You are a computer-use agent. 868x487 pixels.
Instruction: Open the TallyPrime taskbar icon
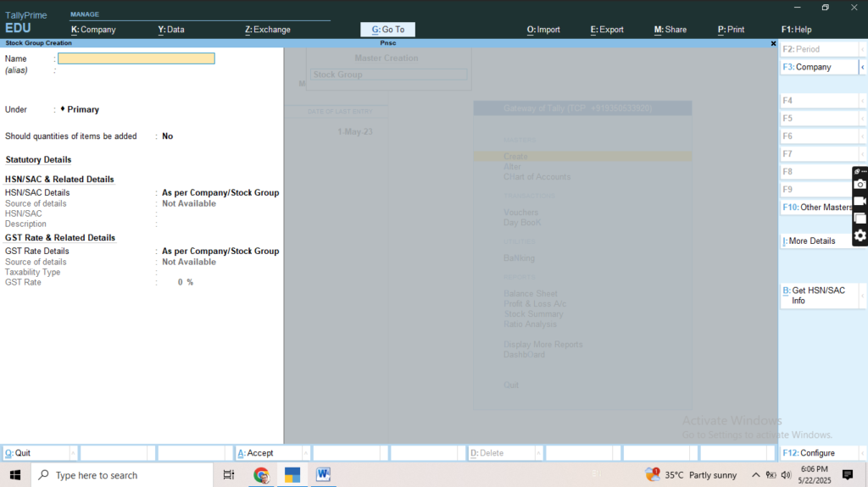292,475
